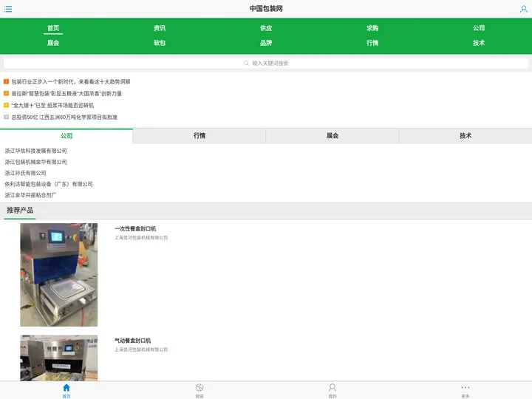The width and height of the screenshot is (532, 399).
Task: Select 首页 in green navigation
Action: pyautogui.click(x=53, y=28)
